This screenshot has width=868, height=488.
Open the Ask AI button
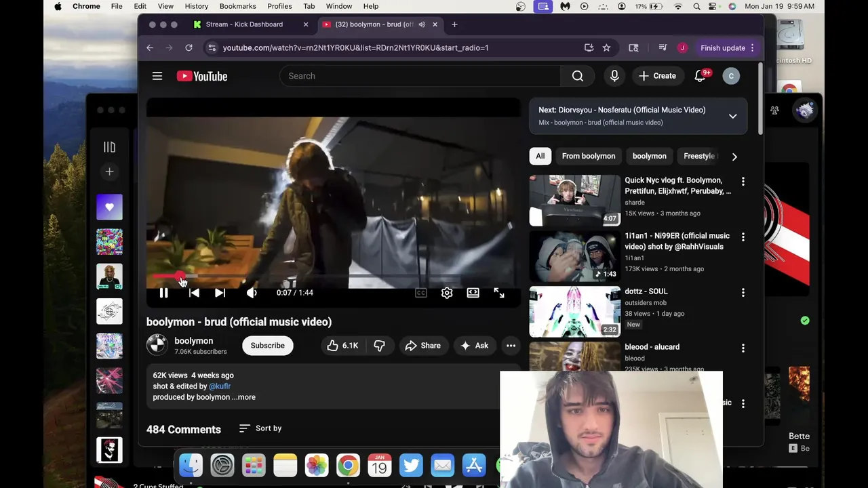(x=475, y=346)
